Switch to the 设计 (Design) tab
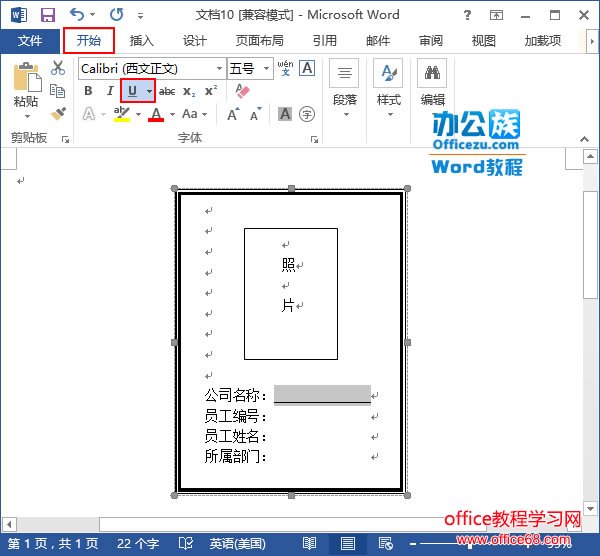The height and width of the screenshot is (556, 600). (194, 41)
